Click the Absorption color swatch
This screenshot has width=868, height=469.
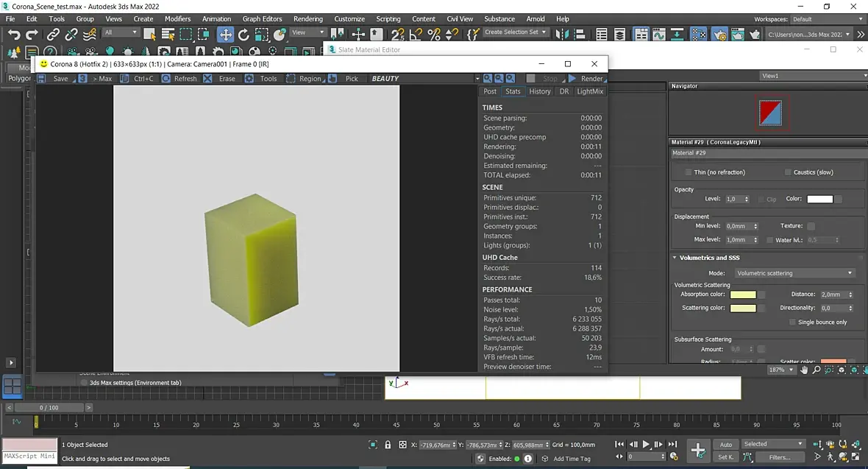tap(743, 295)
